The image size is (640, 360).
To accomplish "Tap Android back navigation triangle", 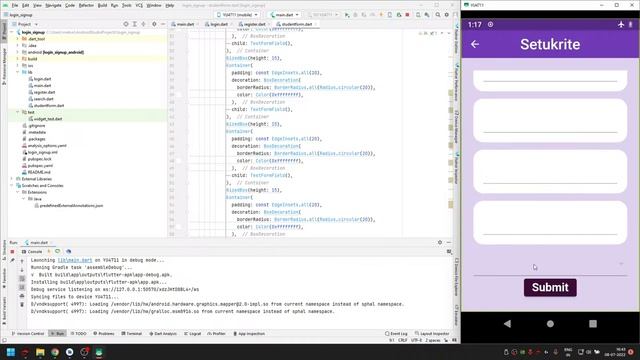I will [x=507, y=324].
